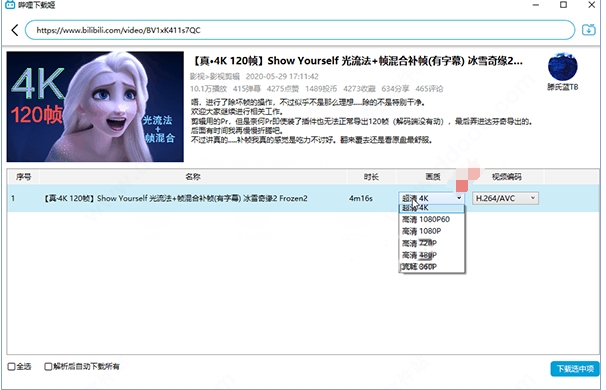The height and width of the screenshot is (390, 606).
Task: Choose 高清 720P quality option
Action: (x=431, y=243)
